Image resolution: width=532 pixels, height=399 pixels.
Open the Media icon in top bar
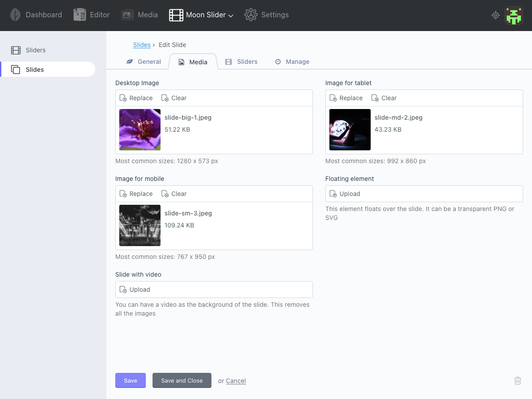(128, 15)
